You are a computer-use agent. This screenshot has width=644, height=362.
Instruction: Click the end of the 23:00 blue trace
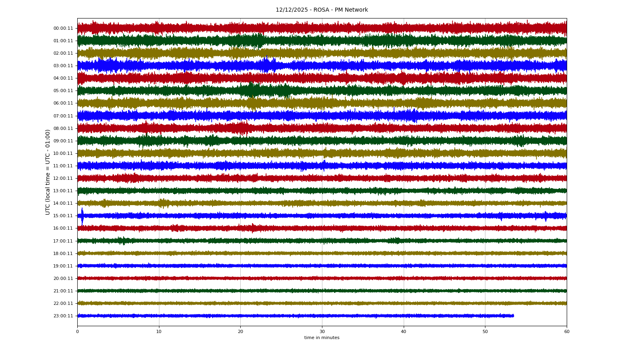513,316
